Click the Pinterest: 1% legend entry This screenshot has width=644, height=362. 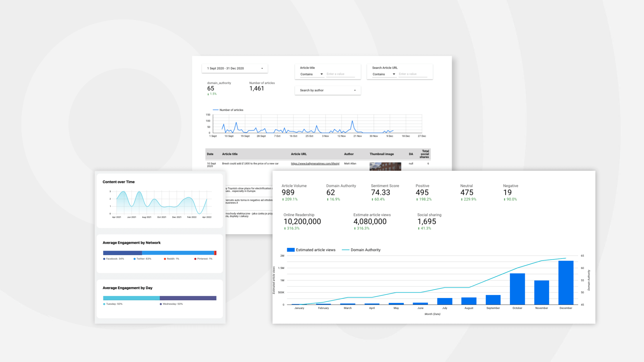pyautogui.click(x=203, y=259)
